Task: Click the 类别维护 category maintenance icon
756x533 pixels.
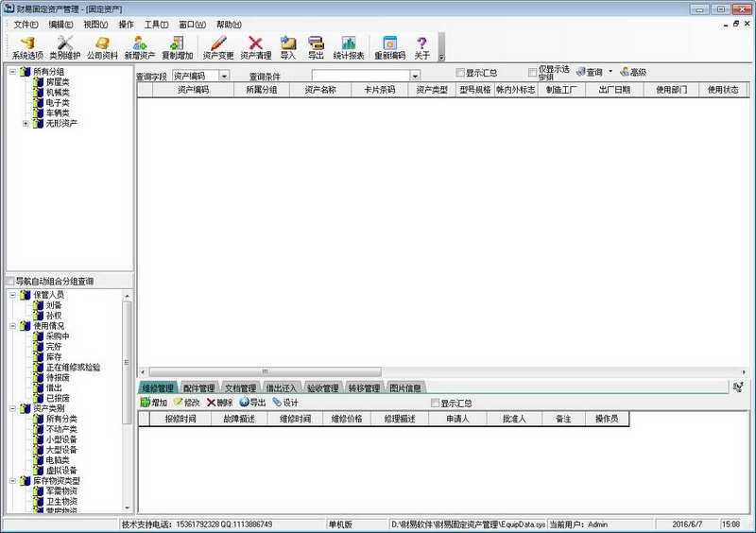Action: (65, 47)
